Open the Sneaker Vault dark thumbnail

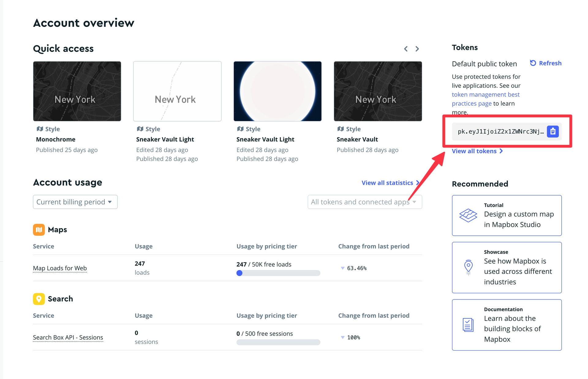[378, 91]
